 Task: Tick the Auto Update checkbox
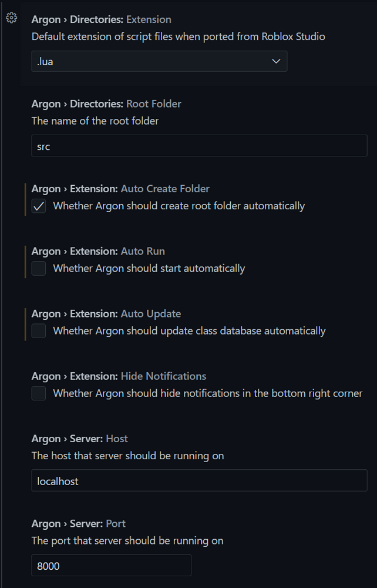(x=39, y=331)
